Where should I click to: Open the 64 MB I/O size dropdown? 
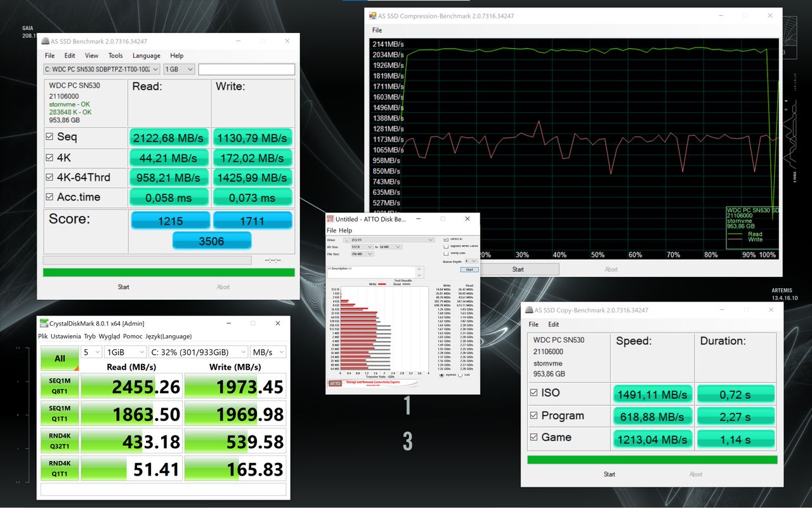click(390, 247)
